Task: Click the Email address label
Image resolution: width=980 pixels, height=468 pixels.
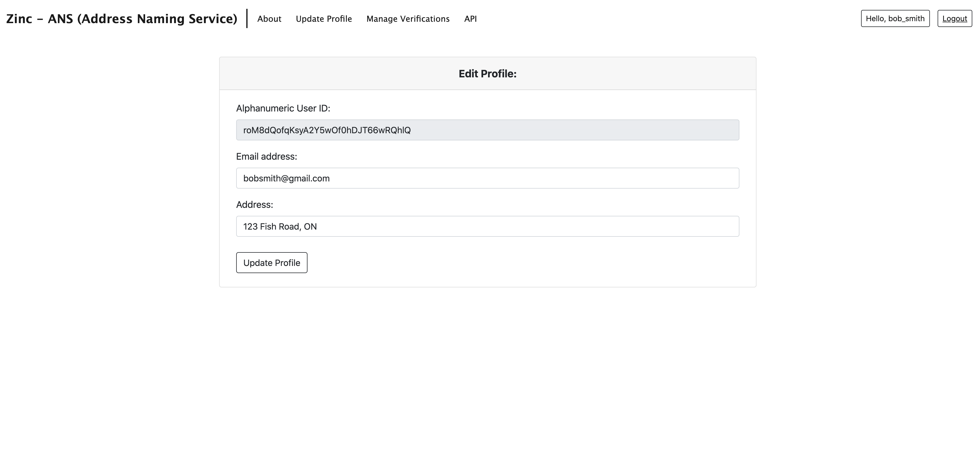Action: (266, 156)
